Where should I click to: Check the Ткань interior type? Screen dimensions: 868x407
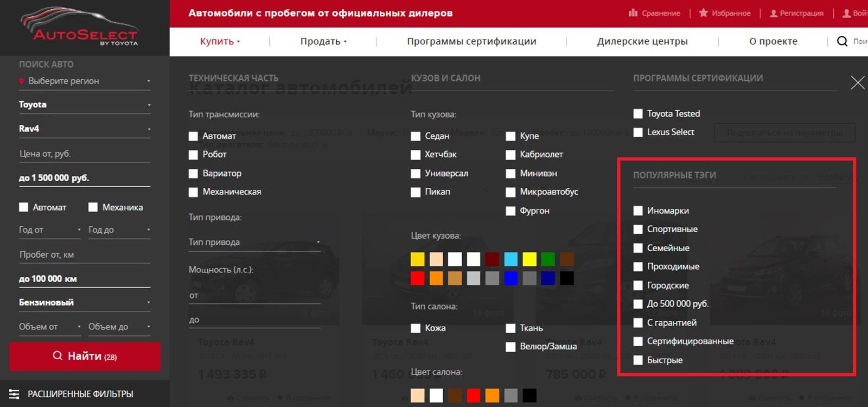click(x=510, y=328)
